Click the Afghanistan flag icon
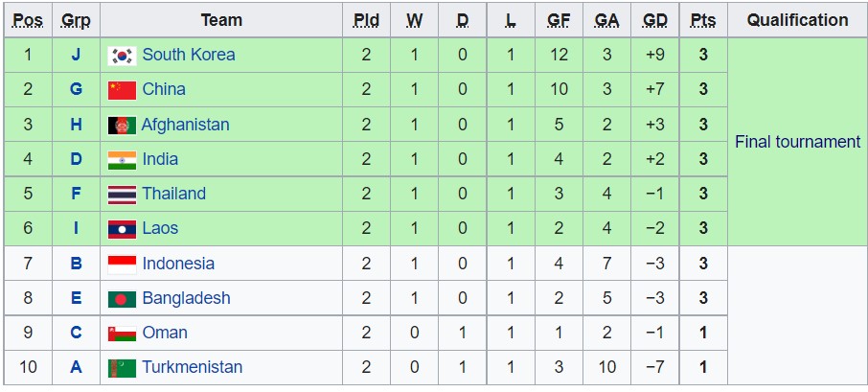 tap(122, 125)
